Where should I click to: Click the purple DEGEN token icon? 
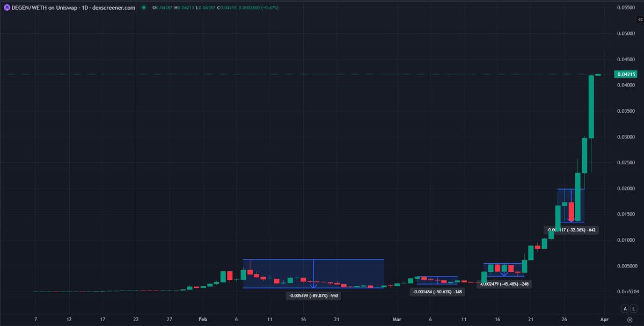6,8
